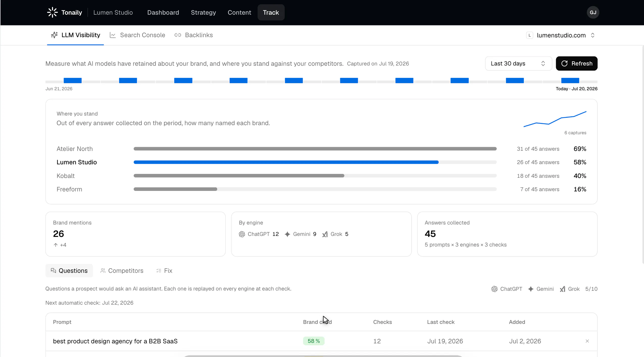644x357 pixels.
Task: Click the ChatGPT icon in By engine card
Action: click(x=242, y=234)
